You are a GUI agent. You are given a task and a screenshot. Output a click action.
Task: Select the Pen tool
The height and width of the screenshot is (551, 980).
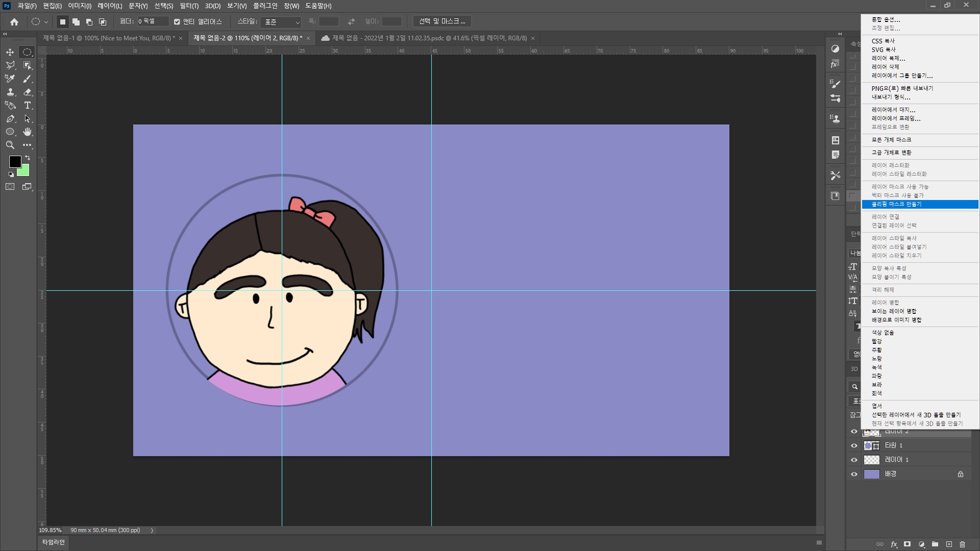(x=10, y=118)
